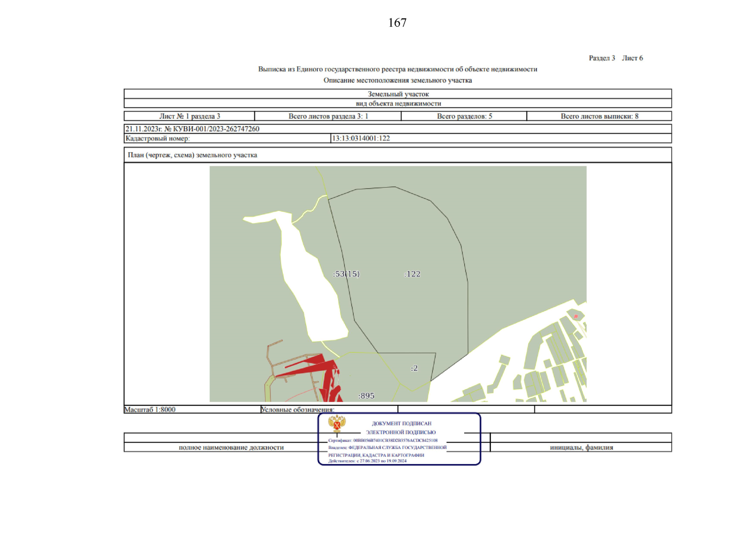The height and width of the screenshot is (535, 756).
Task: Click the "Масштаб 1:8000" scale cell
Action: [150, 409]
